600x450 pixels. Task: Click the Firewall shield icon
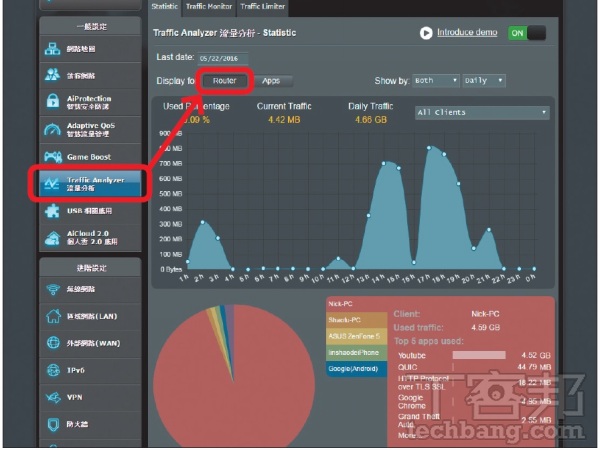point(53,424)
